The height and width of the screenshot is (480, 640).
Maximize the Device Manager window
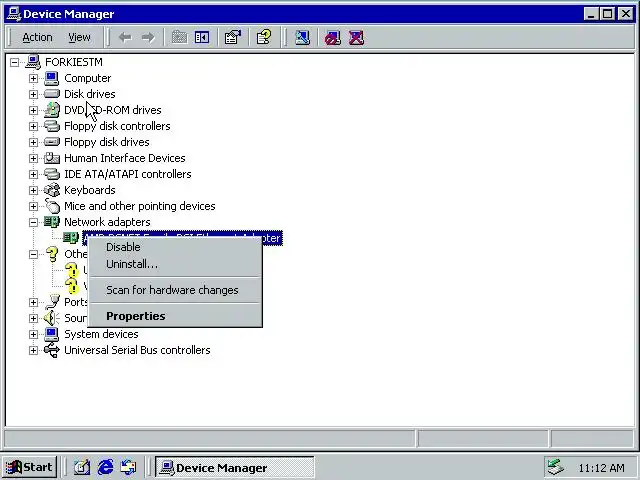(x=607, y=14)
